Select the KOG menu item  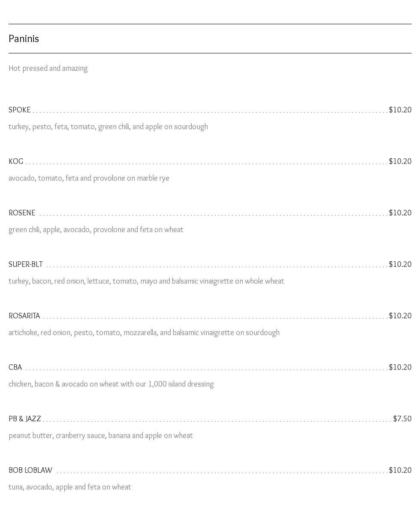coord(16,161)
